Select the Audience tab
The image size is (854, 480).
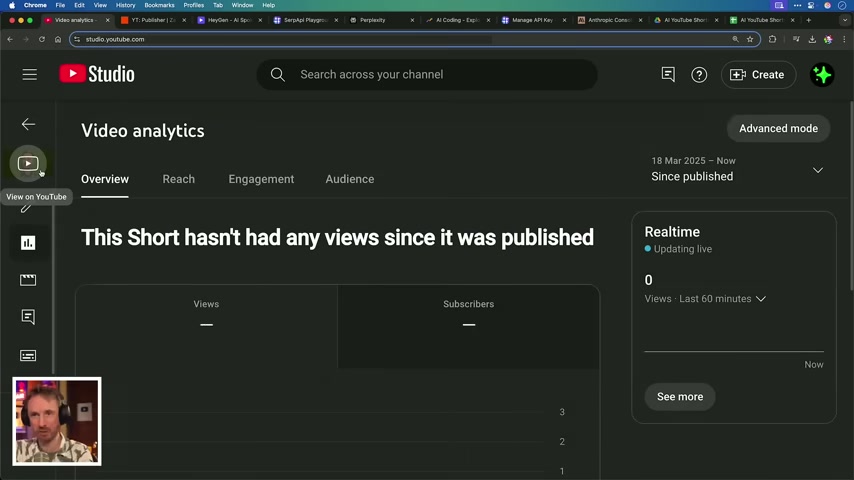tap(349, 179)
